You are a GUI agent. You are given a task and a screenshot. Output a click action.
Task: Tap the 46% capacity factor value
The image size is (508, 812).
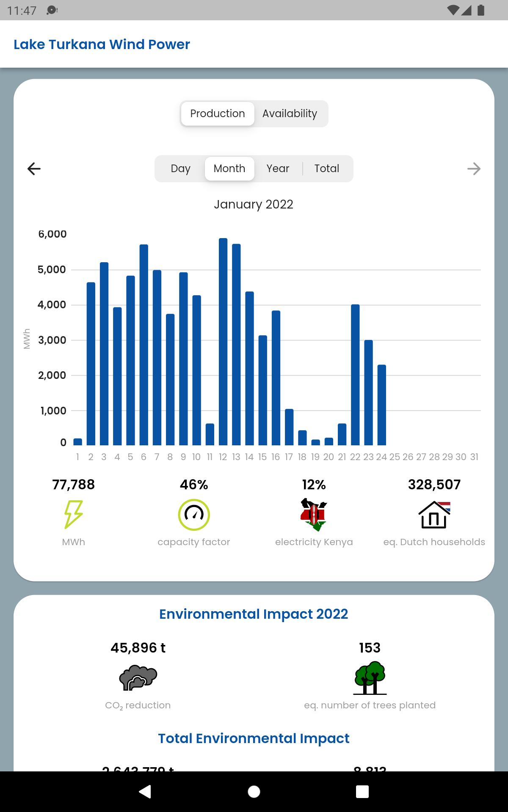pyautogui.click(x=194, y=485)
